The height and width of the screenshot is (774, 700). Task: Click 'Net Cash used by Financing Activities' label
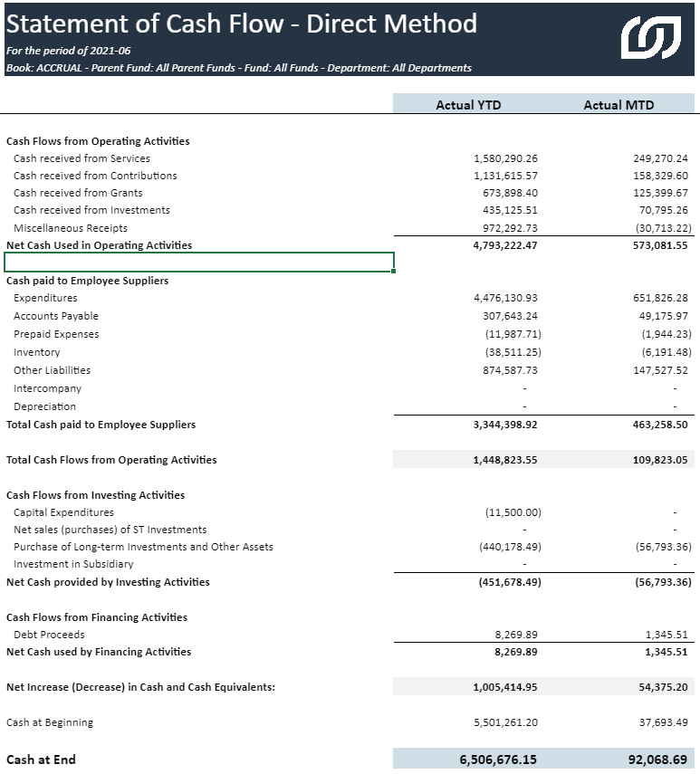click(x=99, y=652)
